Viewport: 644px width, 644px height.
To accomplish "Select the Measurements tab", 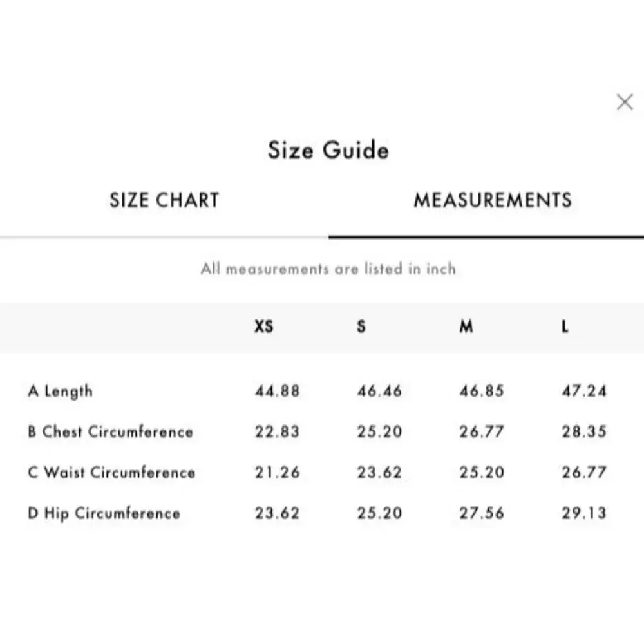I will pos(493,200).
